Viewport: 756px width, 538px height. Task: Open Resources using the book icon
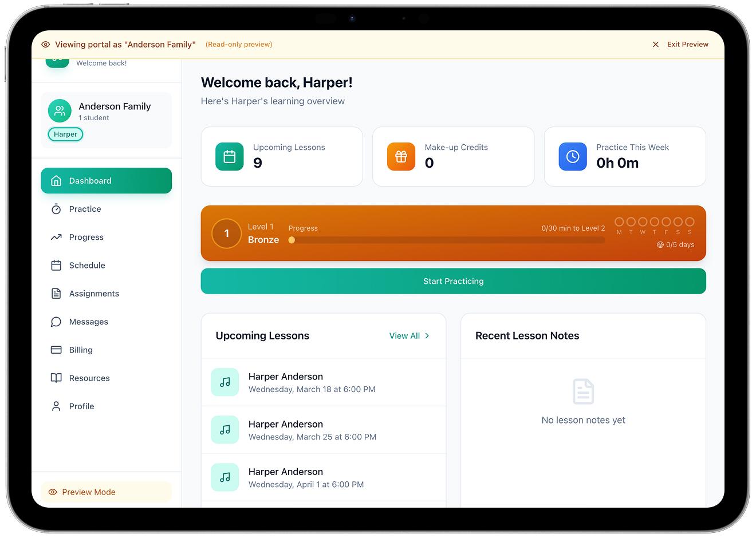56,378
